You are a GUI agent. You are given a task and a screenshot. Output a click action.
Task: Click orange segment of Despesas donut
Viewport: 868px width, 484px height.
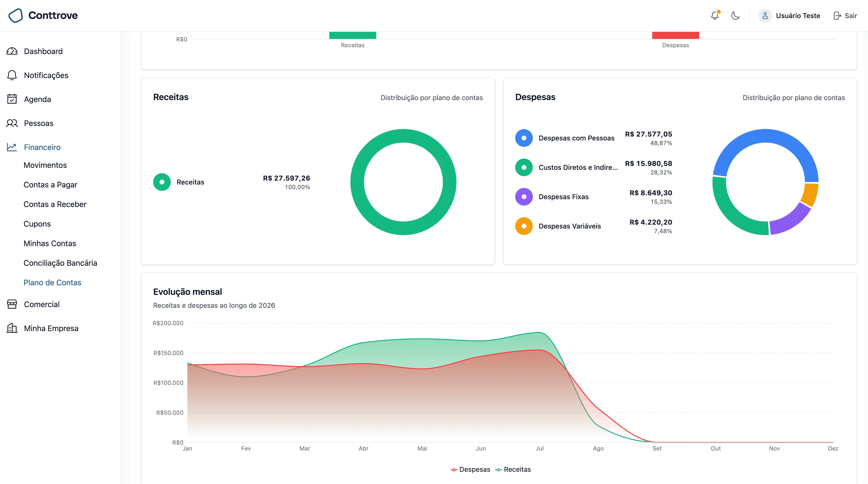tap(810, 195)
